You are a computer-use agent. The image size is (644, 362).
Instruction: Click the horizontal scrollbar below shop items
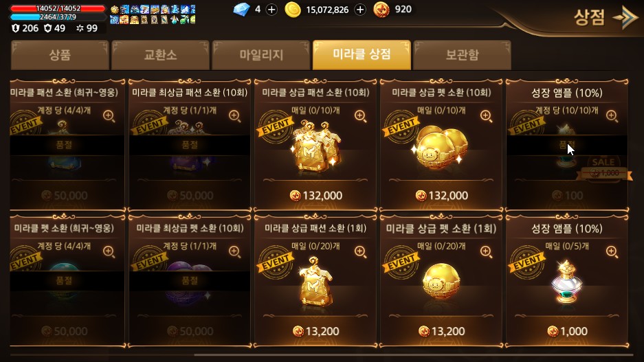(x=413, y=355)
